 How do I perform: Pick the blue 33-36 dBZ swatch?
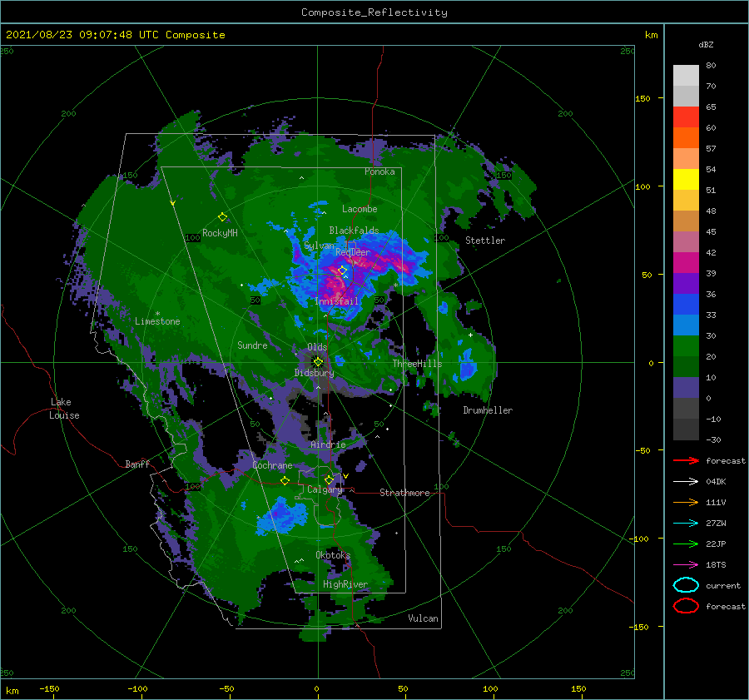pos(686,304)
